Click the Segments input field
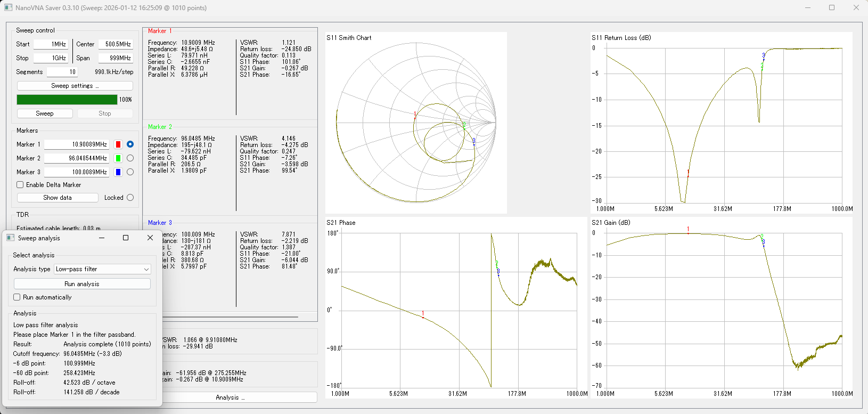Image resolution: width=868 pixels, height=414 pixels. pyautogui.click(x=62, y=72)
